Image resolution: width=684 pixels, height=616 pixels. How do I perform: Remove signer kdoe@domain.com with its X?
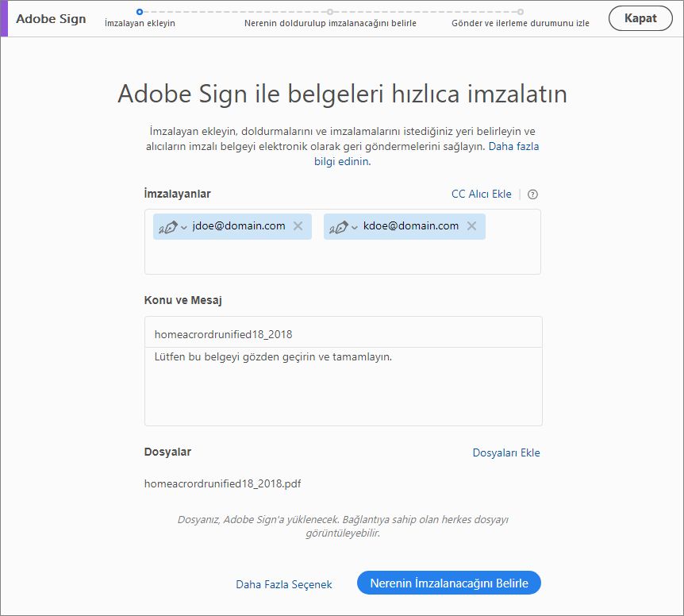471,226
